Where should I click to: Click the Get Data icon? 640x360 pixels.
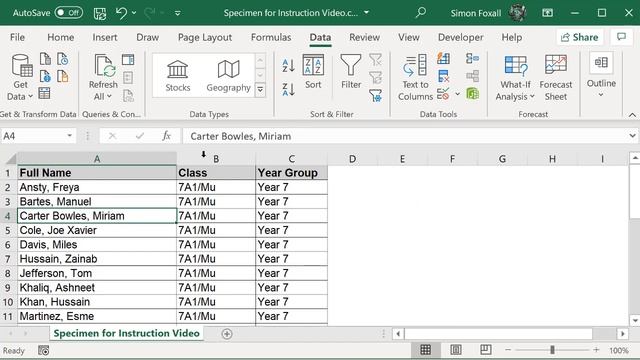pyautogui.click(x=21, y=77)
